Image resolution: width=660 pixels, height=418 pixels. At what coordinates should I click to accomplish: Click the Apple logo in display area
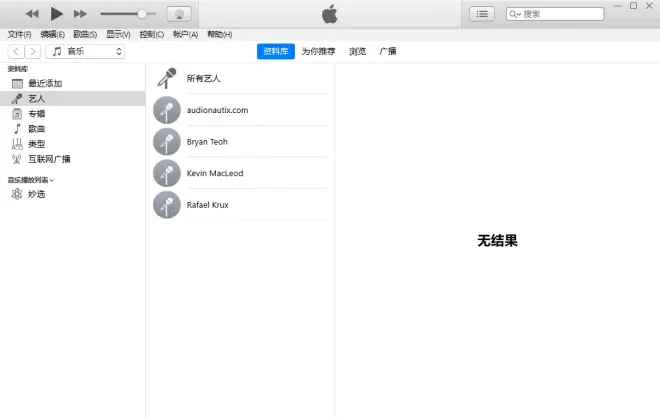(x=330, y=14)
